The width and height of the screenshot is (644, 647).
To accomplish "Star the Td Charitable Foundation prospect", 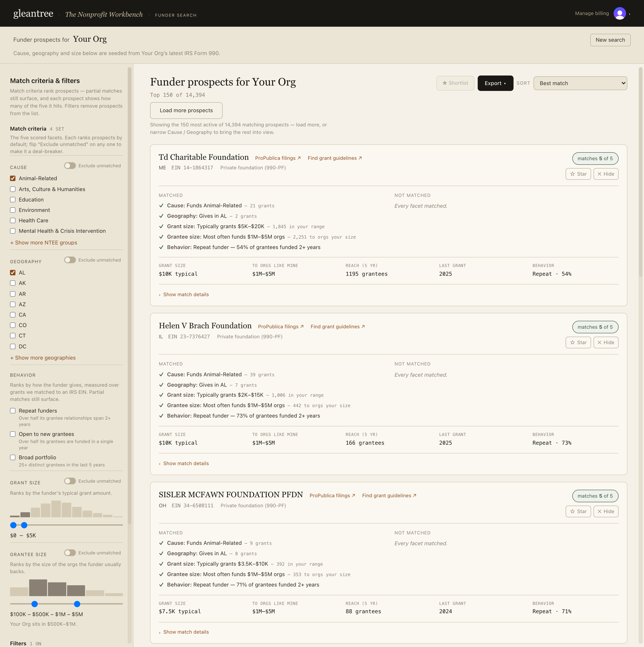I will pyautogui.click(x=578, y=174).
